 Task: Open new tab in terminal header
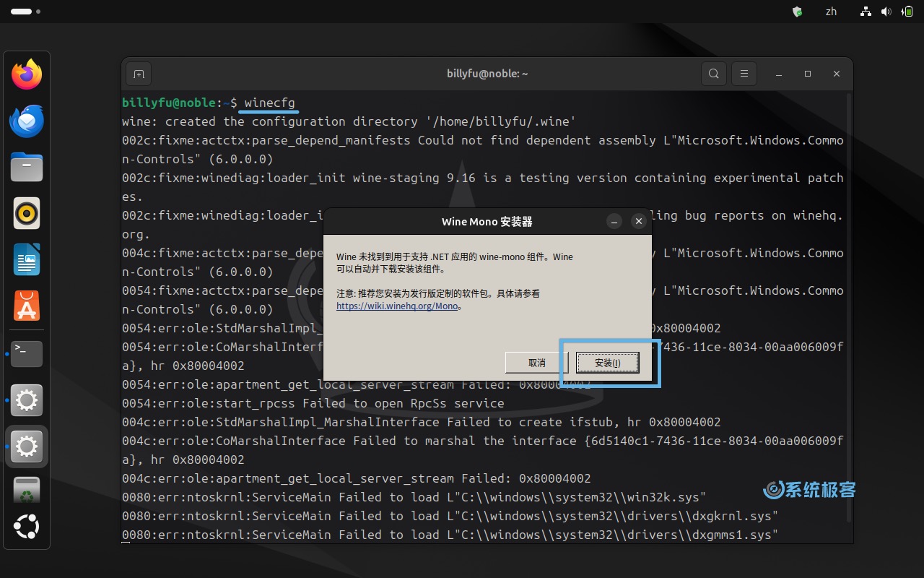coord(139,74)
